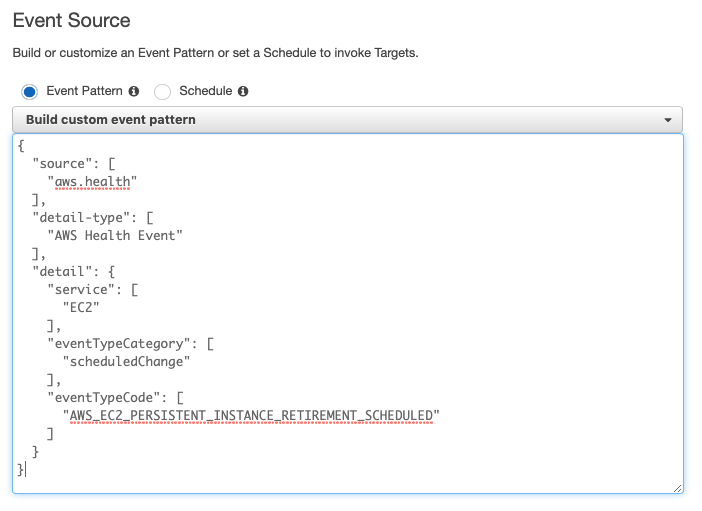Click on "aws.health" value in the editor

click(92, 181)
